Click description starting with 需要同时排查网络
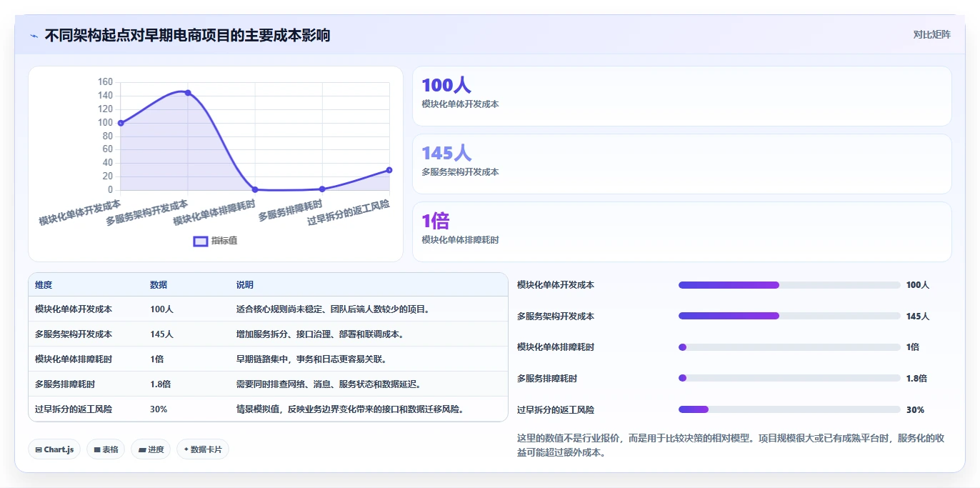 (x=329, y=384)
